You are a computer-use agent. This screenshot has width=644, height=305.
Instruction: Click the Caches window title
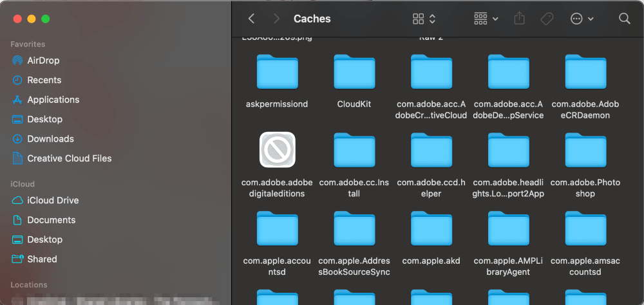pyautogui.click(x=312, y=19)
